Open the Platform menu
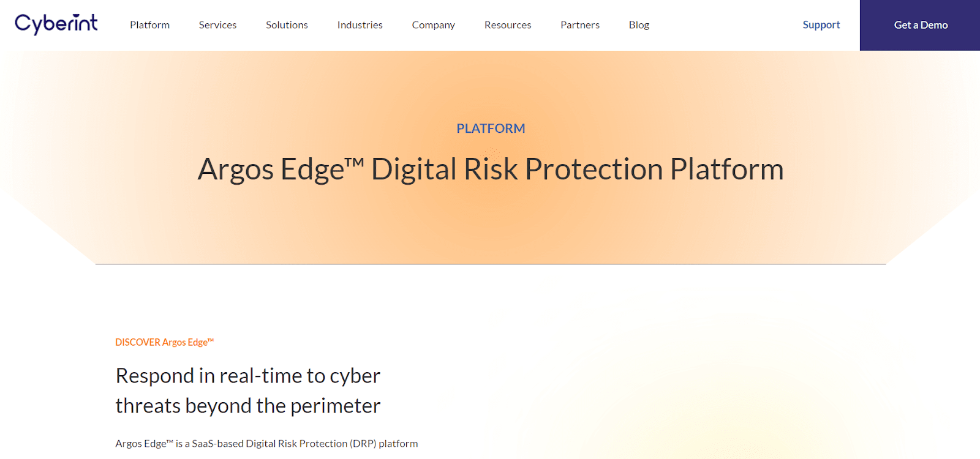Viewport: 980px width, 459px height. click(x=149, y=25)
